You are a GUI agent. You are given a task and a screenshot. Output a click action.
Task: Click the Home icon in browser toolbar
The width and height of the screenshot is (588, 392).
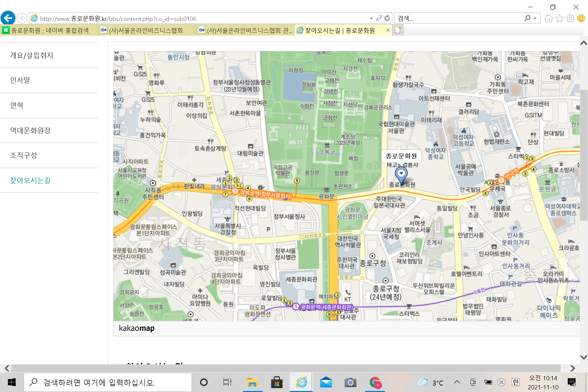click(x=549, y=18)
